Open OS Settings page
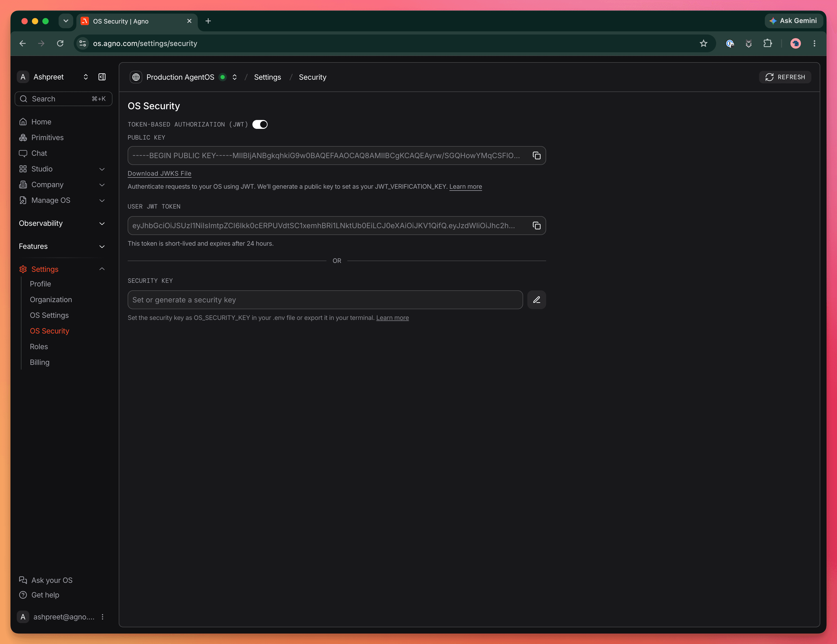The image size is (837, 644). (49, 315)
